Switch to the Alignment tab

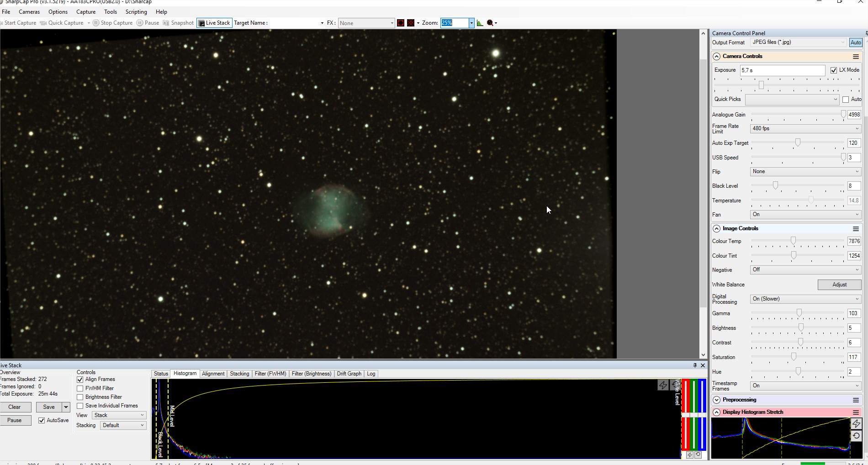point(213,374)
